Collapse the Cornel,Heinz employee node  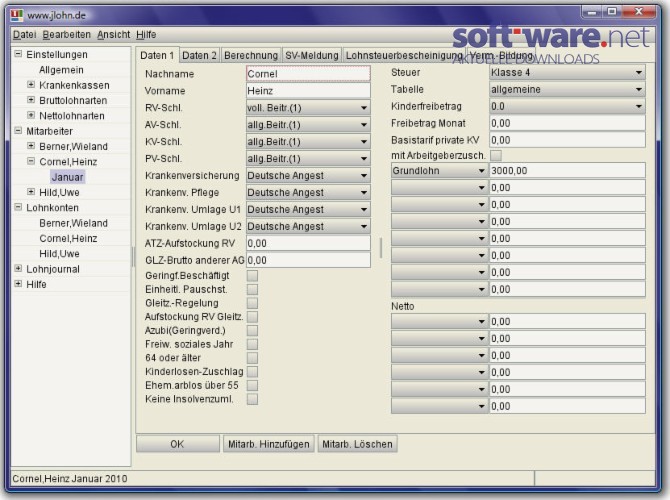pyautogui.click(x=31, y=161)
